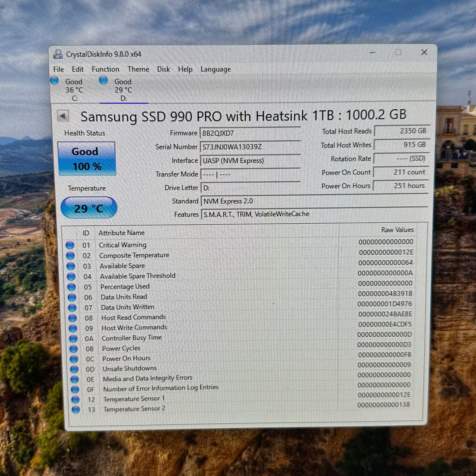Click status orb for Temperature Sensor 1 row
476x476 pixels.
tap(75, 400)
